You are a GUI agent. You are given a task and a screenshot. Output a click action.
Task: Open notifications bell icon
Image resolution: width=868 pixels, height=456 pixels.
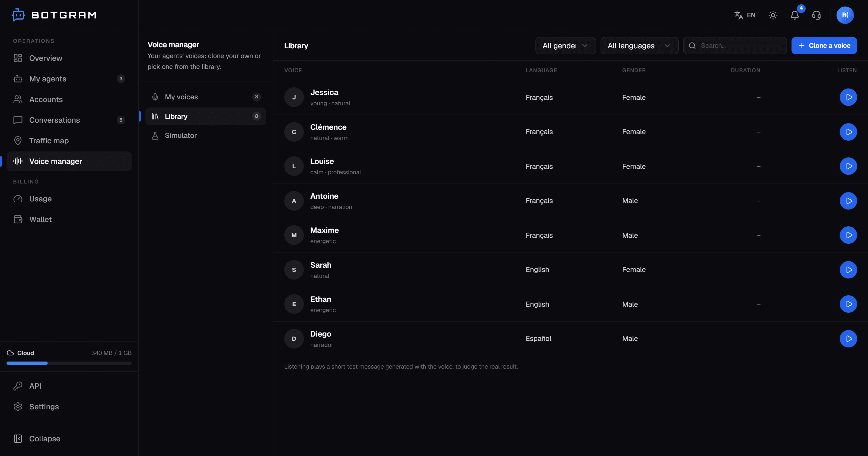(794, 15)
